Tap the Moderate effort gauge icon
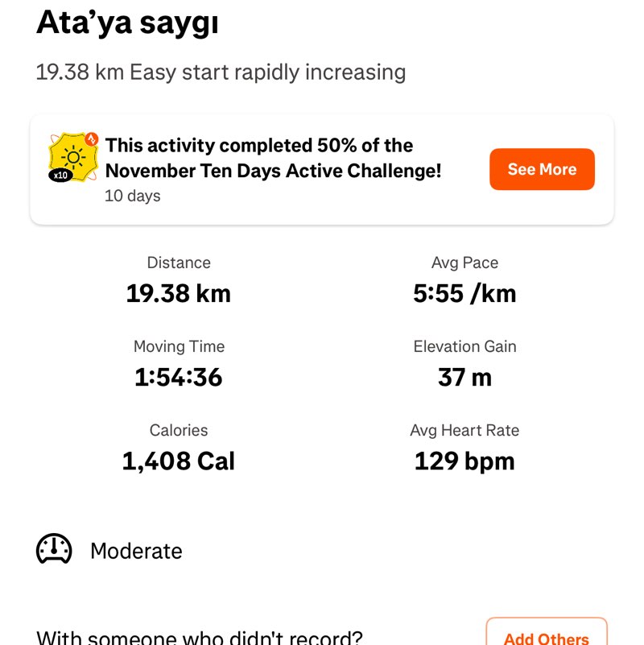The image size is (644, 645). pos(55,550)
